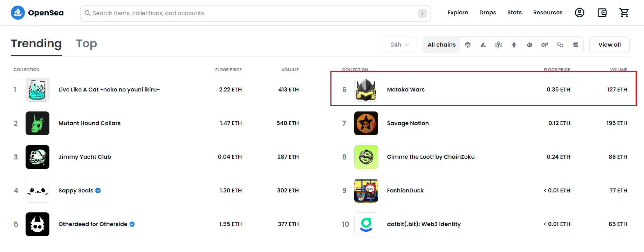Filter by Klaytn chain icon
Image resolution: width=644 pixels, height=252 pixels.
click(x=529, y=45)
